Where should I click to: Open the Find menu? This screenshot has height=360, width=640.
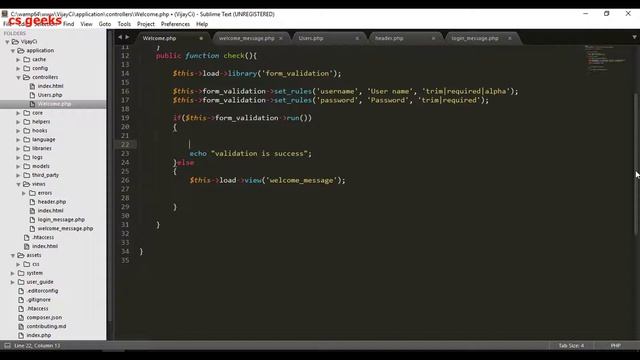pos(69,24)
